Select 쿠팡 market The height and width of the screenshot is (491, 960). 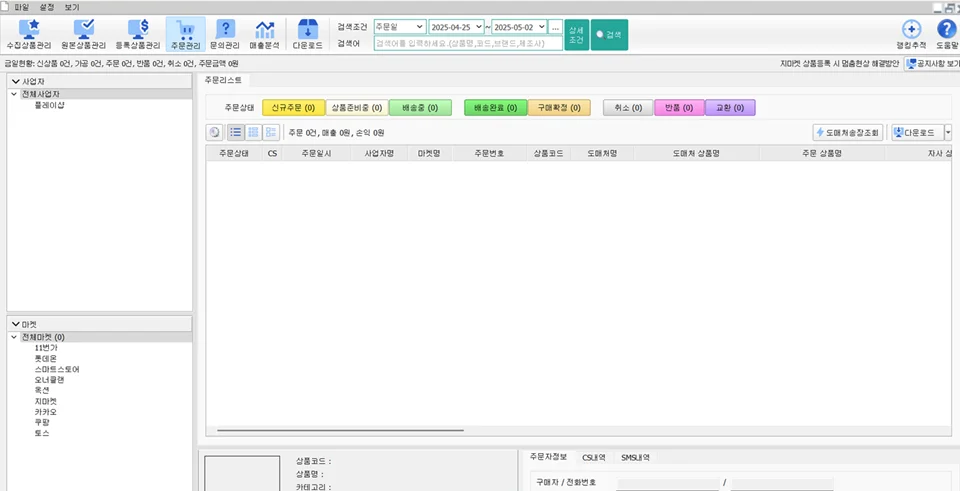click(42, 422)
